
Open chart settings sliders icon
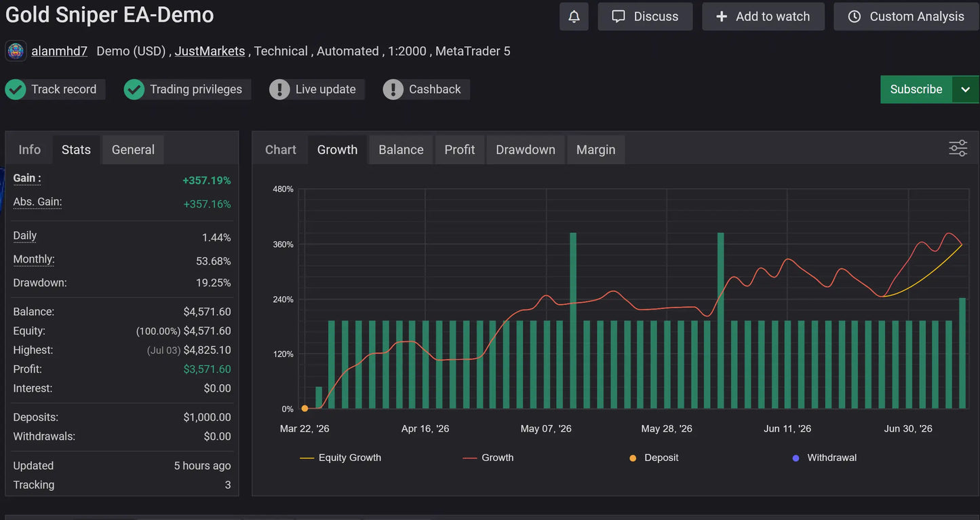(958, 149)
